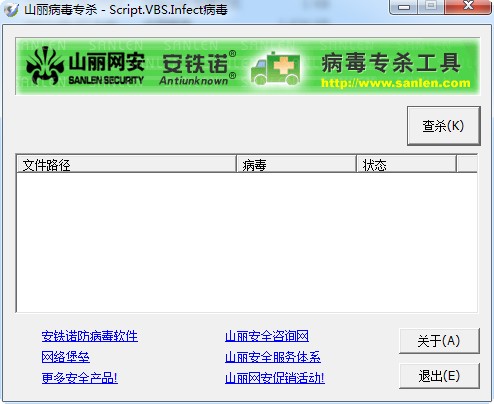Close the 山丽病毒专杀 window
This screenshot has width=494, height=404.
tap(468, 7)
